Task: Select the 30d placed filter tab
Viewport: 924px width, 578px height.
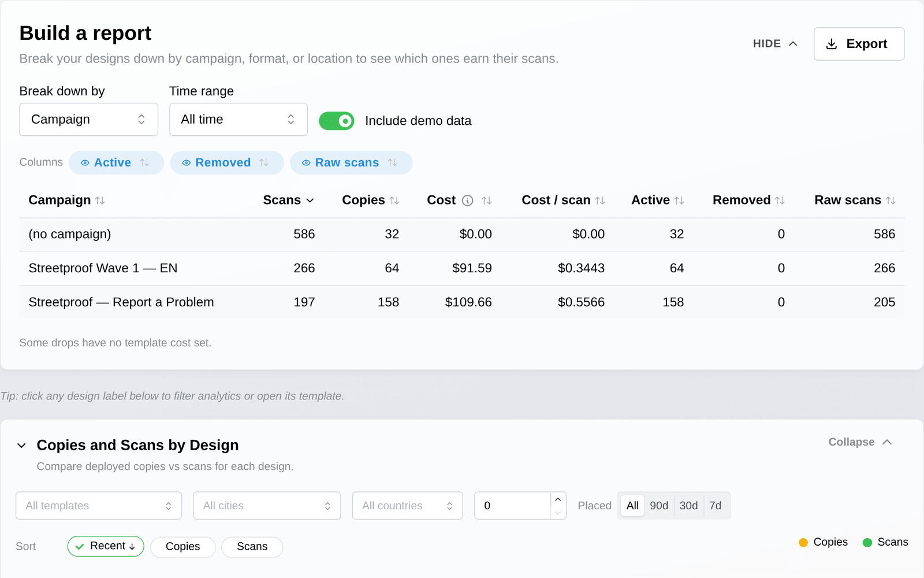Action: 688,506
